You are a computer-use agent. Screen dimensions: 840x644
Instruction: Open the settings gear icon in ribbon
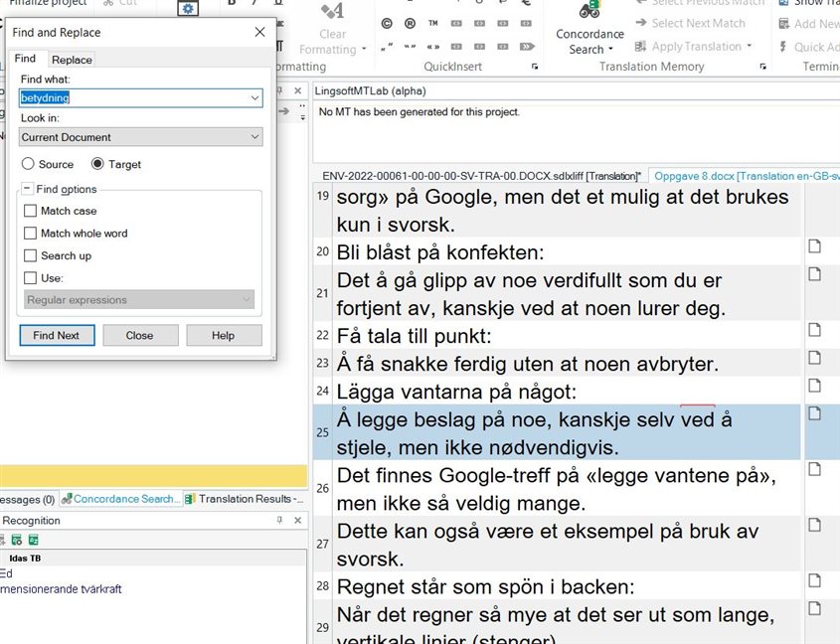(x=188, y=9)
